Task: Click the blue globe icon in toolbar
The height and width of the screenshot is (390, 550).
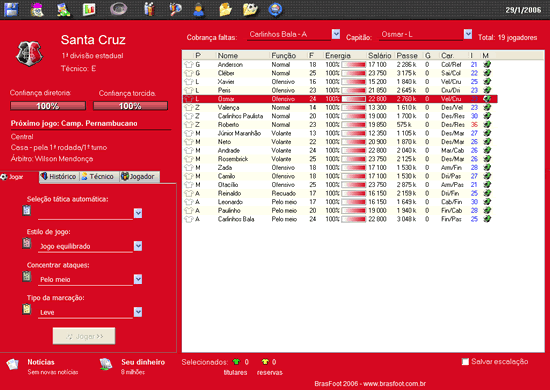Action: pyautogui.click(x=275, y=9)
